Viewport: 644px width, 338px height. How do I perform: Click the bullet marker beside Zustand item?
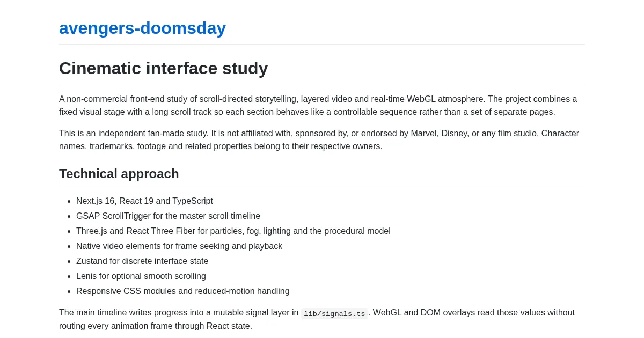[x=69, y=261]
